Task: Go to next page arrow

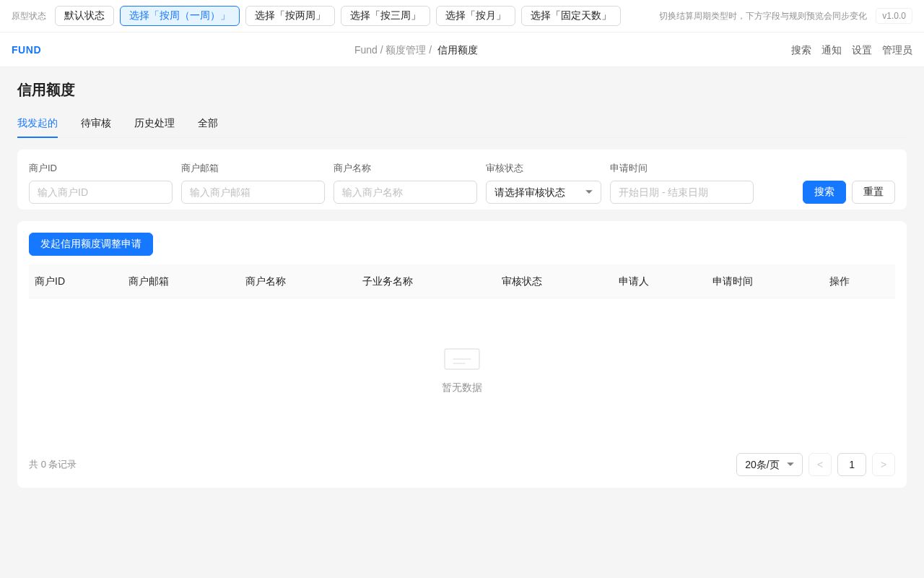Action: [x=884, y=465]
